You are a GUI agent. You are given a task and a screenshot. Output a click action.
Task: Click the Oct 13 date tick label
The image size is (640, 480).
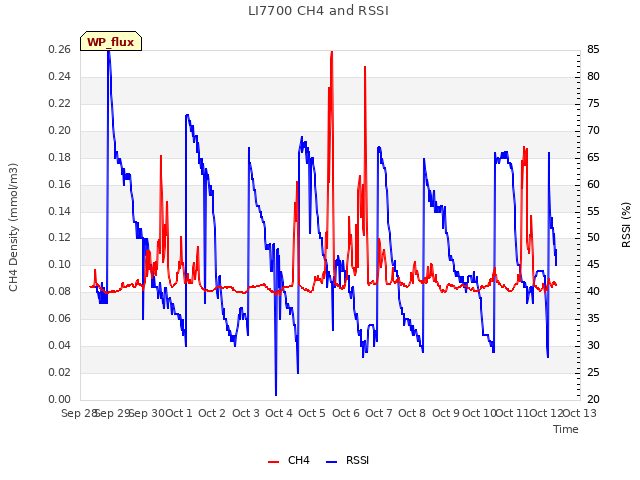click(580, 413)
